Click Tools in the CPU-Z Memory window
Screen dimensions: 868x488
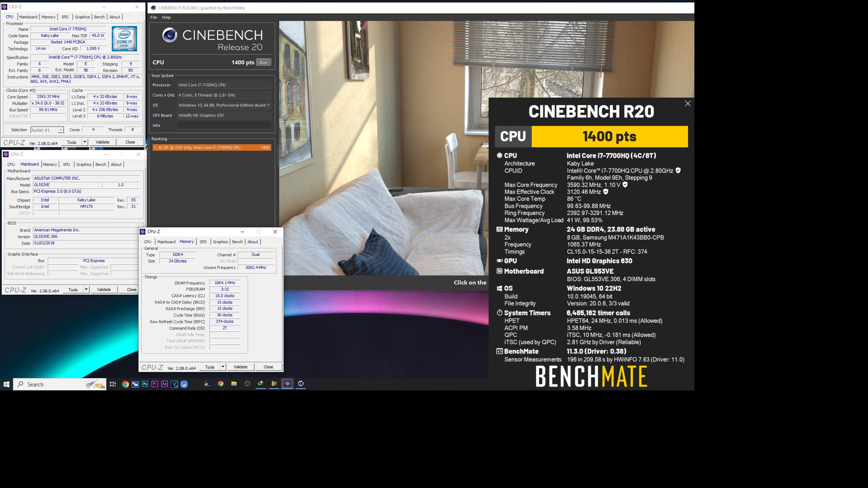[210, 367]
